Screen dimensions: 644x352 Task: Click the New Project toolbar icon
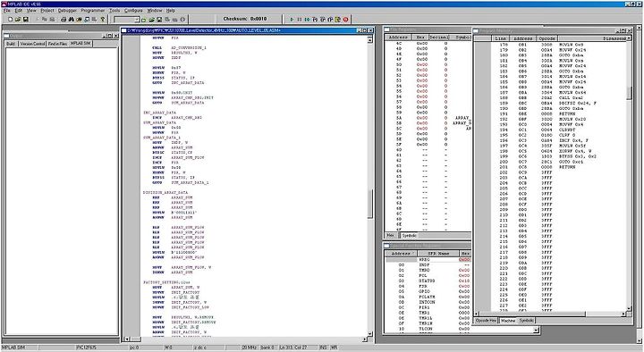144,20
